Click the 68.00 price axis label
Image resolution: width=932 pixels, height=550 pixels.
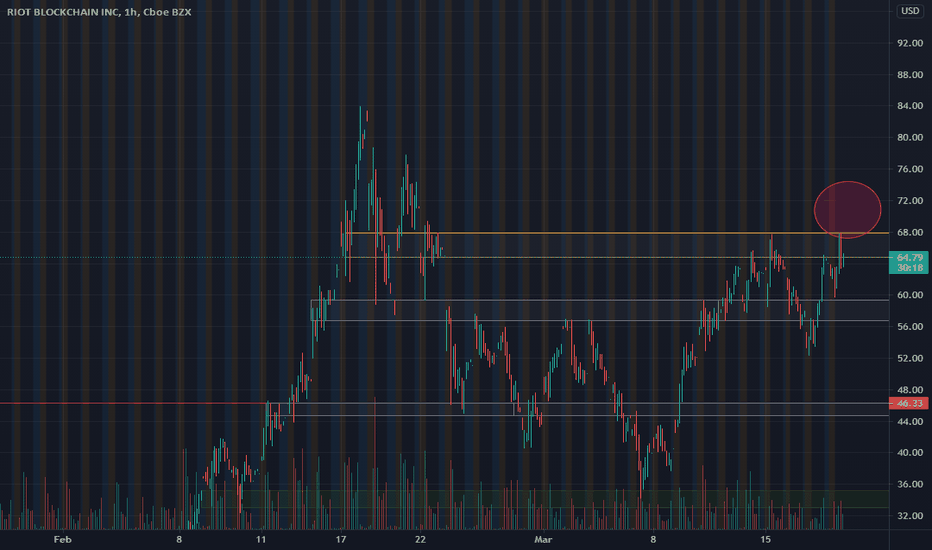click(x=910, y=232)
